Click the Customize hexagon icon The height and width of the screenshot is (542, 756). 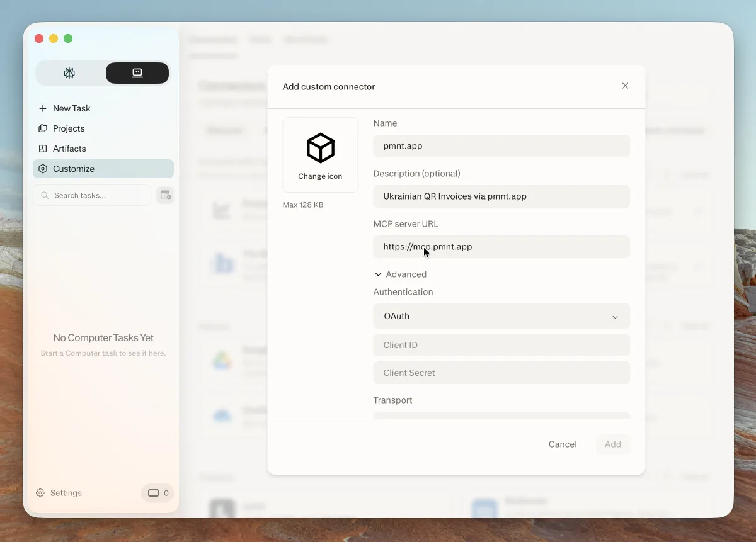coord(43,169)
